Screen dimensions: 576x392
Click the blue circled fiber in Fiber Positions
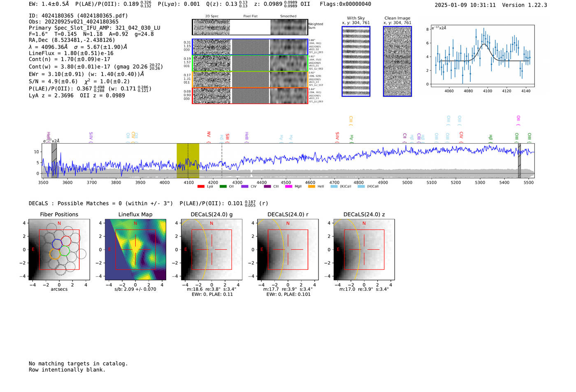[x=57, y=244]
